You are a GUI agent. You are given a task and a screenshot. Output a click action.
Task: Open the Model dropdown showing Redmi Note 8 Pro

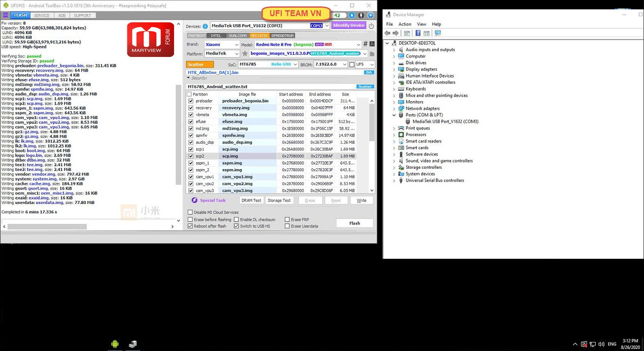[x=358, y=44]
